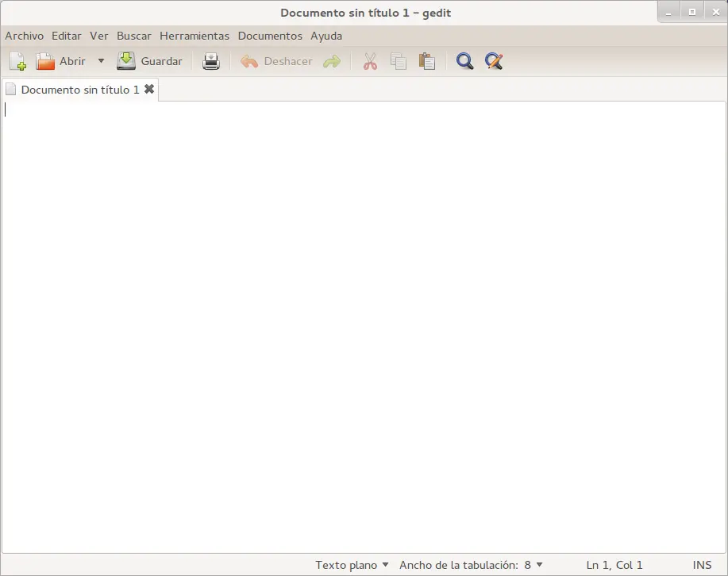Screen dimensions: 728x576
Task: Click the paste clipboard icon
Action: pos(427,61)
